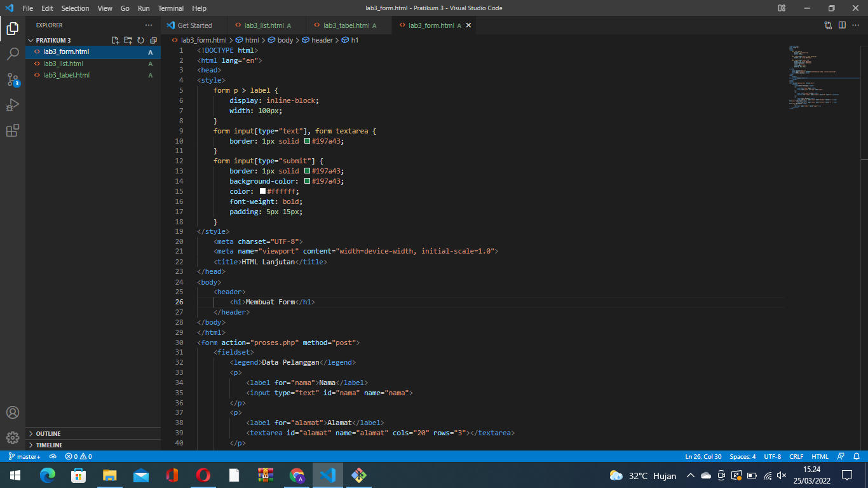Open Opera browser from the taskbar

click(x=203, y=475)
